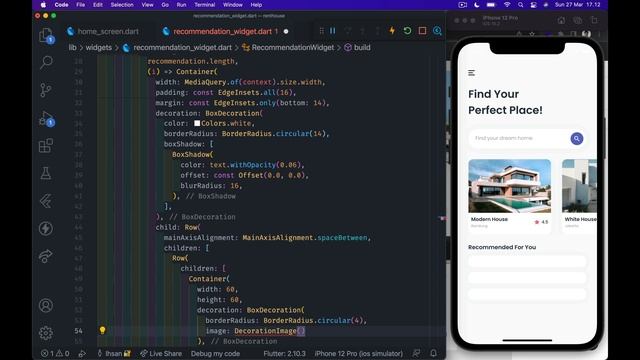Click the date and time in menu bar
This screenshot has width=640, height=360.
[x=578, y=5]
